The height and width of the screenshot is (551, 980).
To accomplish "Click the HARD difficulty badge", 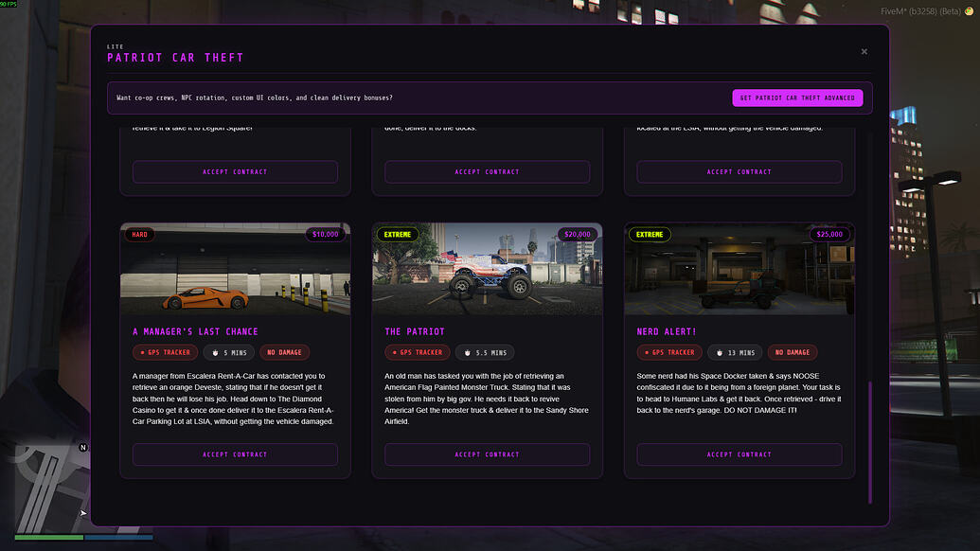I will click(x=139, y=235).
